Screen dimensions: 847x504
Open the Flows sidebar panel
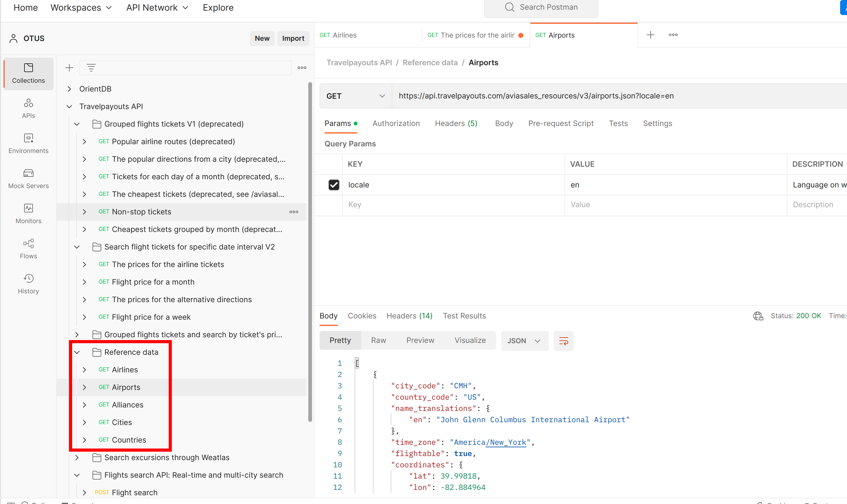point(29,249)
